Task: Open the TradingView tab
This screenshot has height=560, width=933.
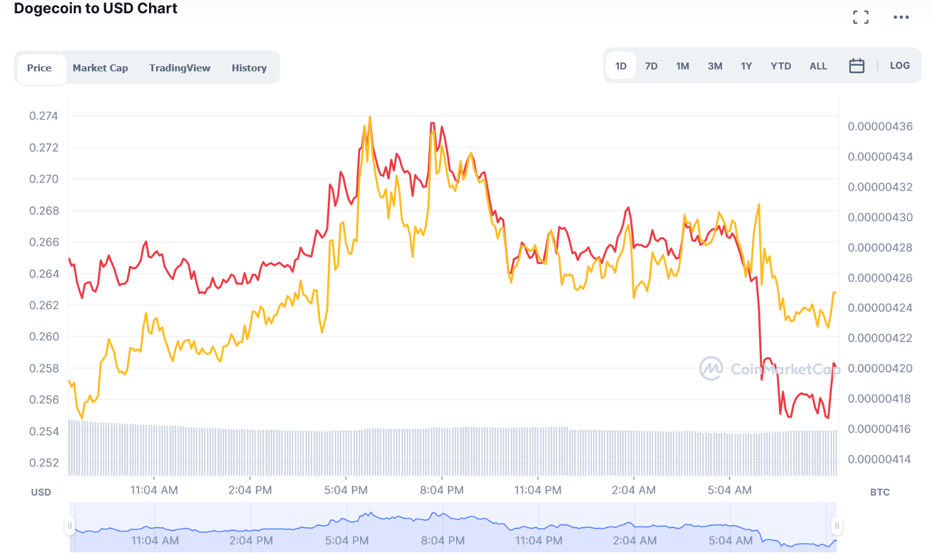Action: (179, 68)
